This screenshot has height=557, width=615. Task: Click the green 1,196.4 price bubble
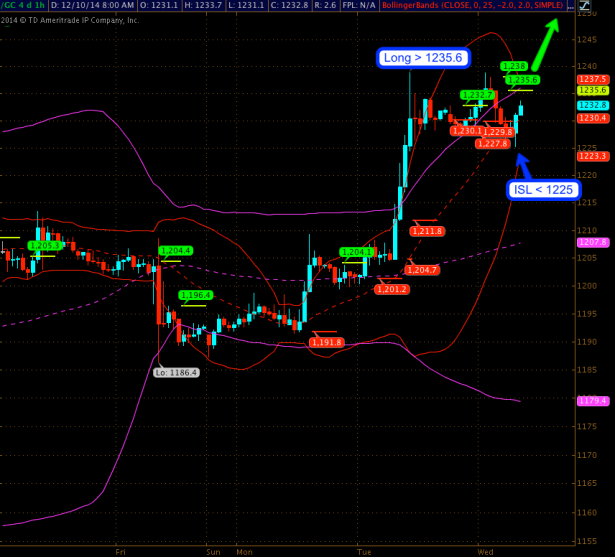click(196, 295)
